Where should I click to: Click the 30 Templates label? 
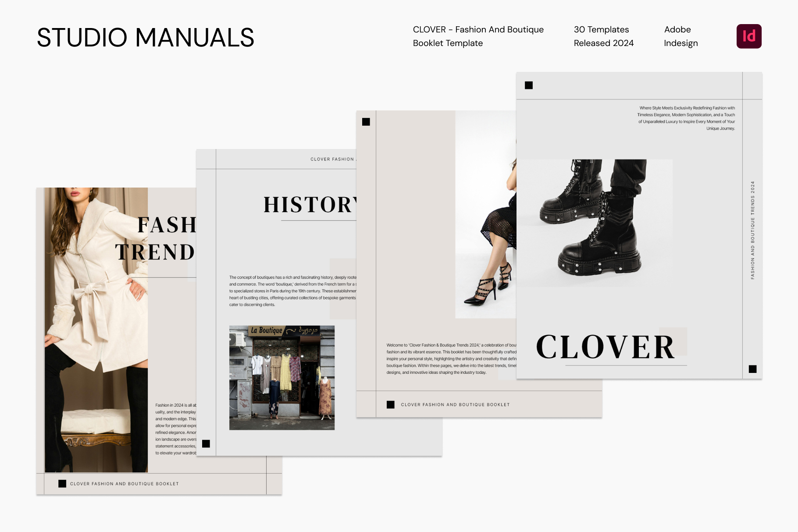pos(602,29)
